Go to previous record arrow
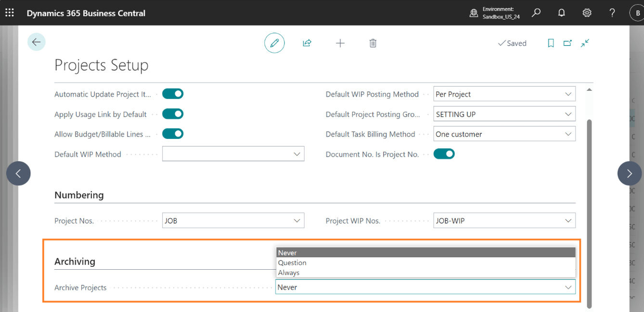 coord(18,174)
